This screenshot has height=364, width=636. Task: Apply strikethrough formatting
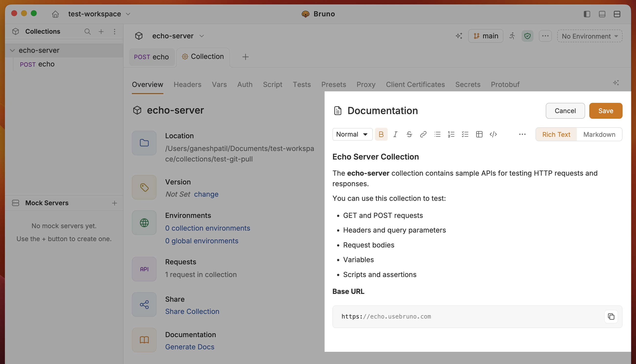tap(409, 135)
